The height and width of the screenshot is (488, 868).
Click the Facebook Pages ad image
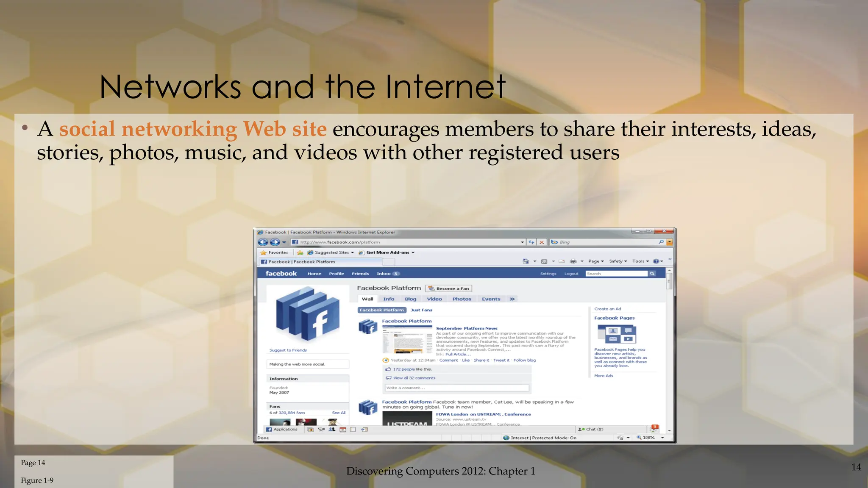(x=617, y=334)
